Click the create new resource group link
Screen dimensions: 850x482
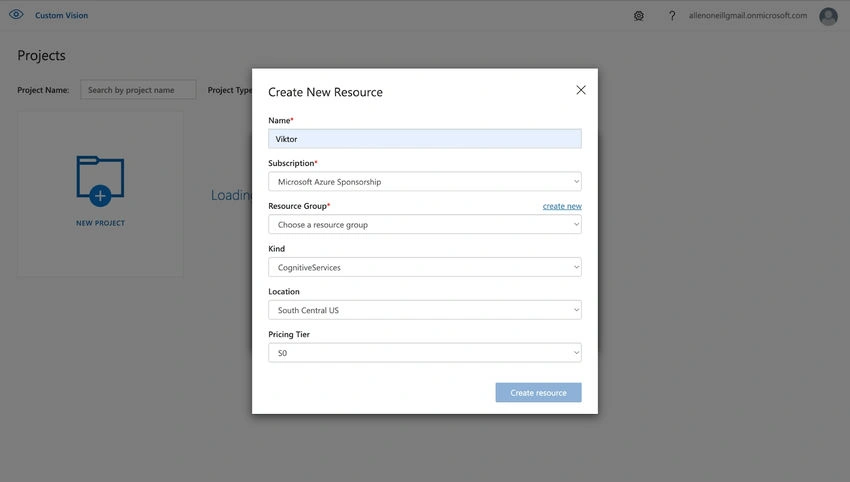[x=562, y=206]
